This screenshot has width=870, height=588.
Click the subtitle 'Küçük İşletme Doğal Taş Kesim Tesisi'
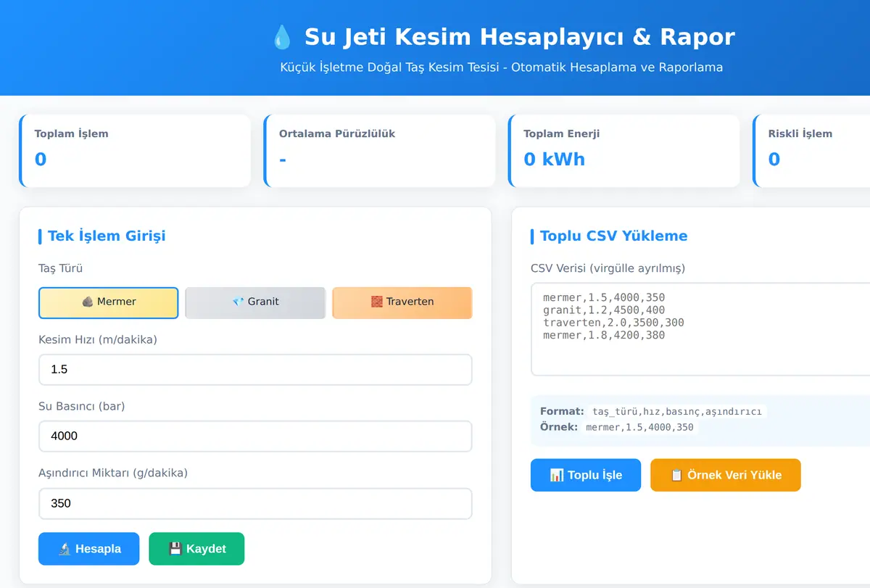tap(389, 67)
